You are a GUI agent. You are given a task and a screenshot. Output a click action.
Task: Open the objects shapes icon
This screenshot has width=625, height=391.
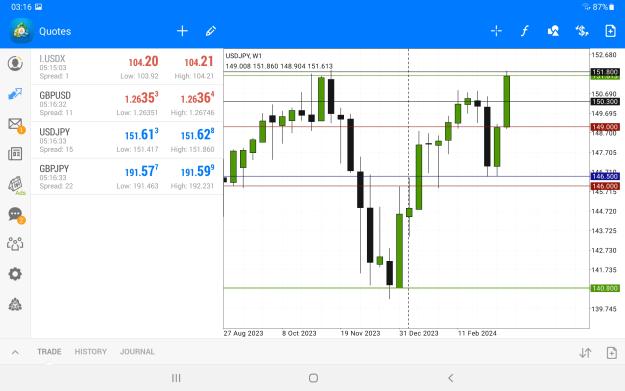point(553,31)
